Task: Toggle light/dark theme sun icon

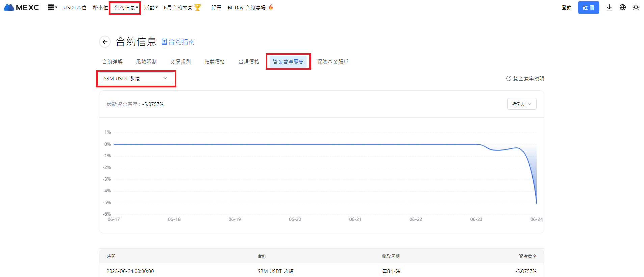Action: coord(636,7)
